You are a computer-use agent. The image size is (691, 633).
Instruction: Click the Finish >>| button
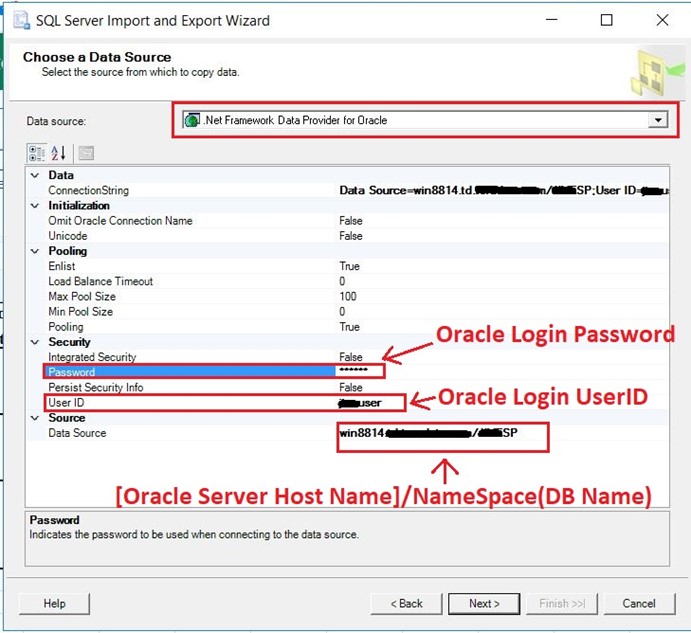[562, 603]
